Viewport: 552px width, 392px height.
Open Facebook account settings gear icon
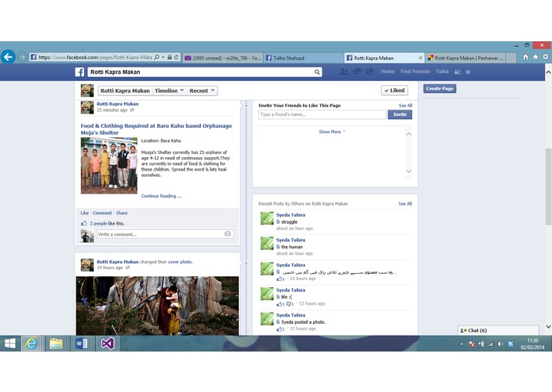[468, 71]
